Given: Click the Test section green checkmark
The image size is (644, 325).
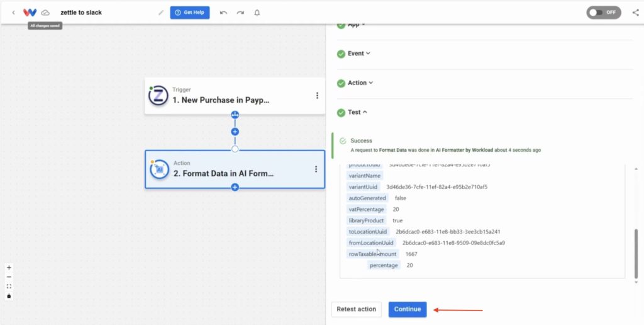Looking at the screenshot, I should click(x=341, y=112).
